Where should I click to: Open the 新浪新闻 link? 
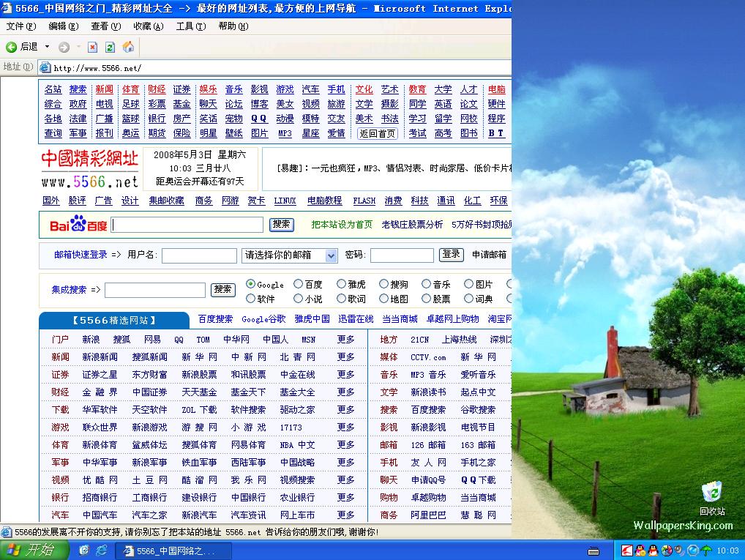pyautogui.click(x=100, y=357)
